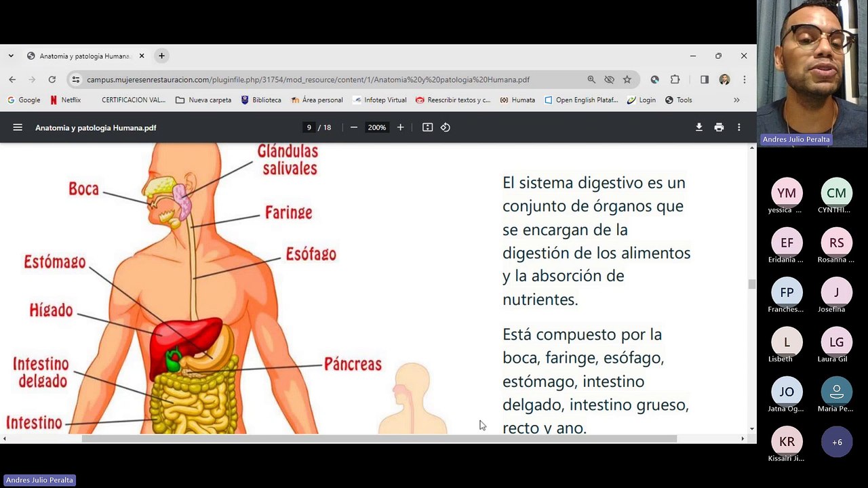Rotate the PDF counterclockwise
Viewport: 868px width, 488px height.
[x=446, y=127]
